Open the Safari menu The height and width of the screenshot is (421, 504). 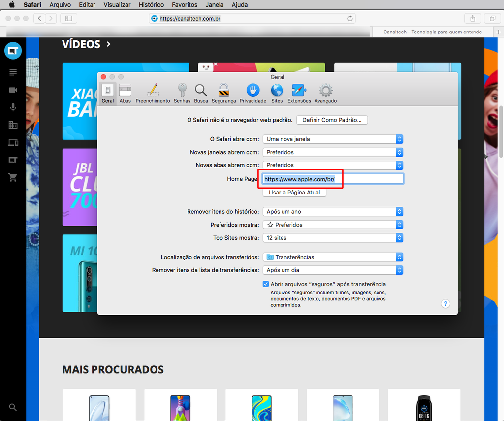tap(32, 4)
